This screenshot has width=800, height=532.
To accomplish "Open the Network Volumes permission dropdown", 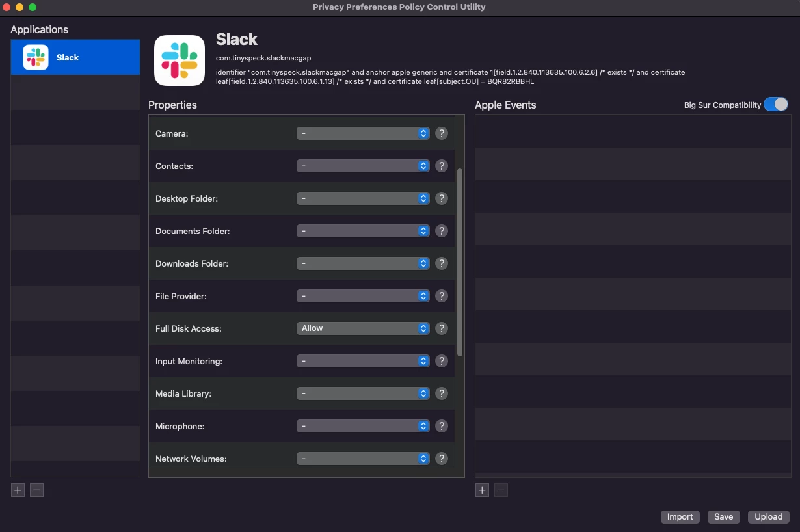I will tap(363, 459).
